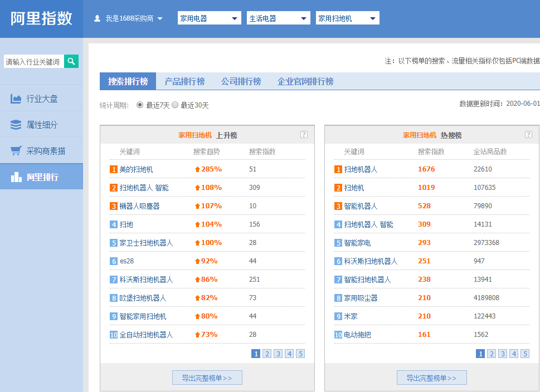540x392 pixels.
Task: Open the 生活电器 subcategory dropdown
Action: click(278, 18)
